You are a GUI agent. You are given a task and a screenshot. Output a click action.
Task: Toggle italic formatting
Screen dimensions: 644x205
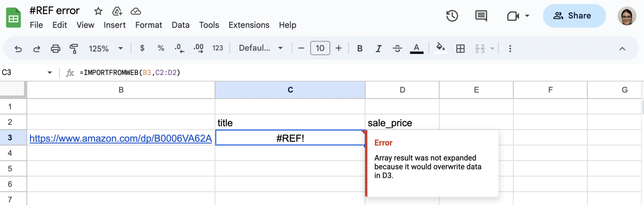click(x=379, y=48)
